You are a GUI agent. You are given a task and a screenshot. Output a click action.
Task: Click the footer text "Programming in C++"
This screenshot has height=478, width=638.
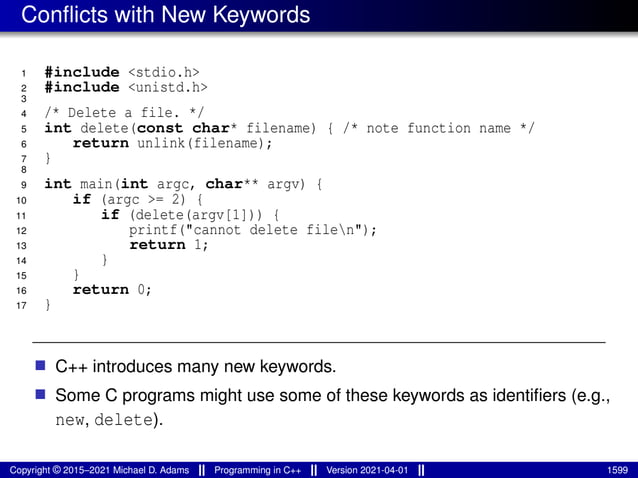click(x=258, y=470)
